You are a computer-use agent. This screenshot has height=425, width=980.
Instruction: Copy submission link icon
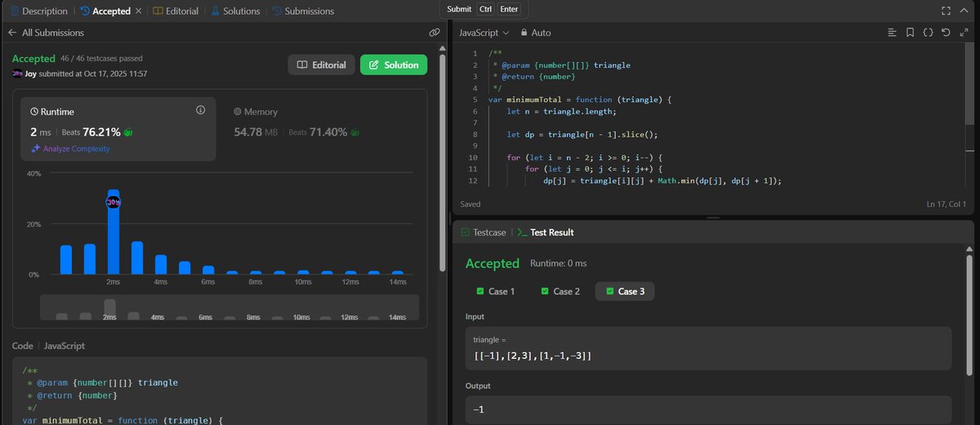click(434, 33)
